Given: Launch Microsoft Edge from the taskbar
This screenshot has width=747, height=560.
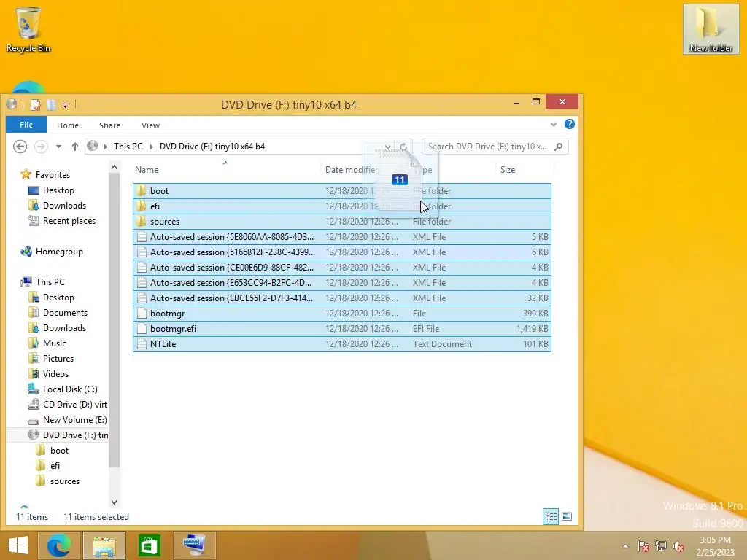Looking at the screenshot, I should pos(59,545).
